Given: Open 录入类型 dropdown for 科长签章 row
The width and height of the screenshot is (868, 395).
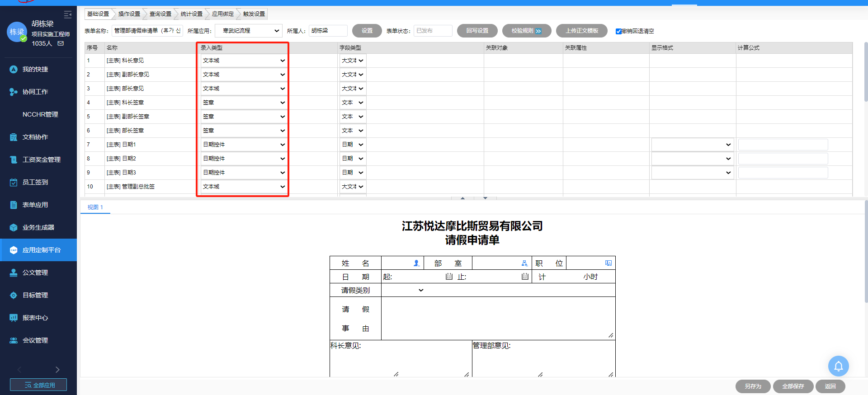Looking at the screenshot, I should tap(243, 103).
